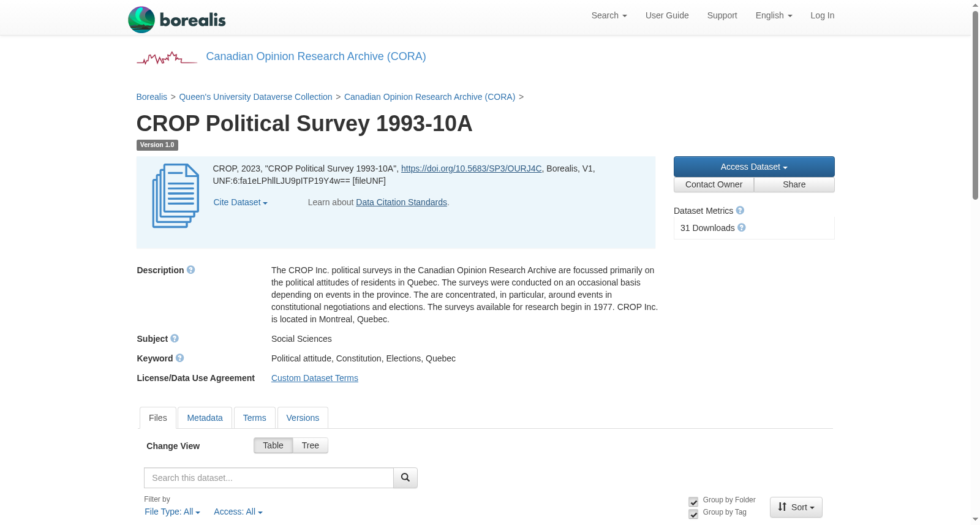The width and height of the screenshot is (980, 525).
Task: Click the dataset documents icon
Action: point(176,196)
